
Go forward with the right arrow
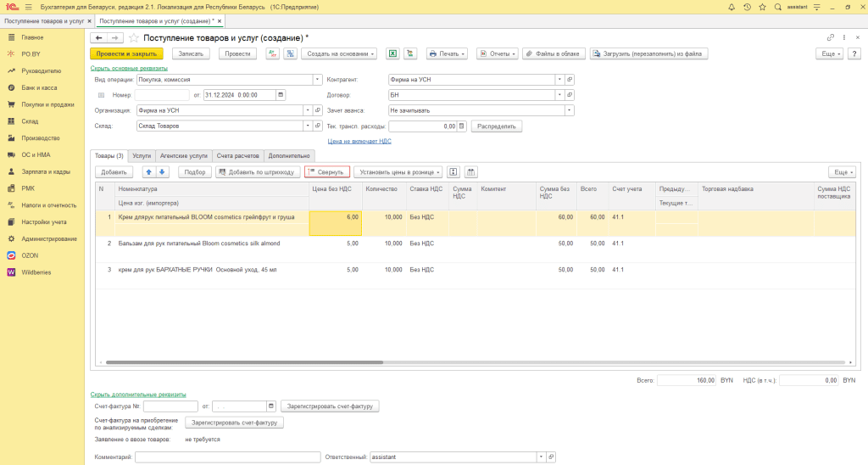(114, 38)
